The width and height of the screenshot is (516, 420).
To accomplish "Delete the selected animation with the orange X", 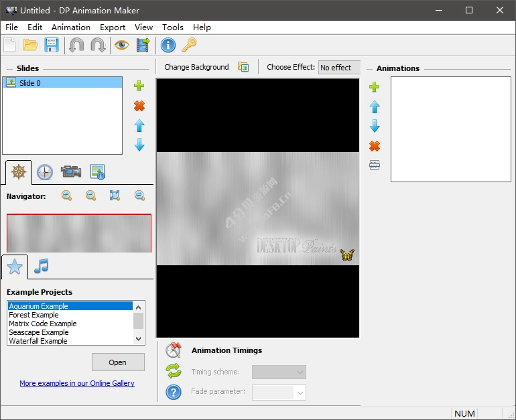I will pos(375,146).
